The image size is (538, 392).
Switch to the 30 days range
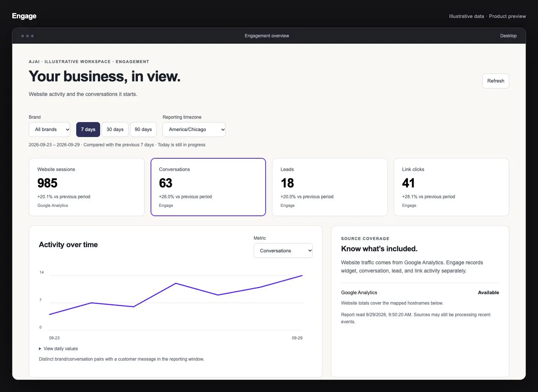pyautogui.click(x=115, y=130)
